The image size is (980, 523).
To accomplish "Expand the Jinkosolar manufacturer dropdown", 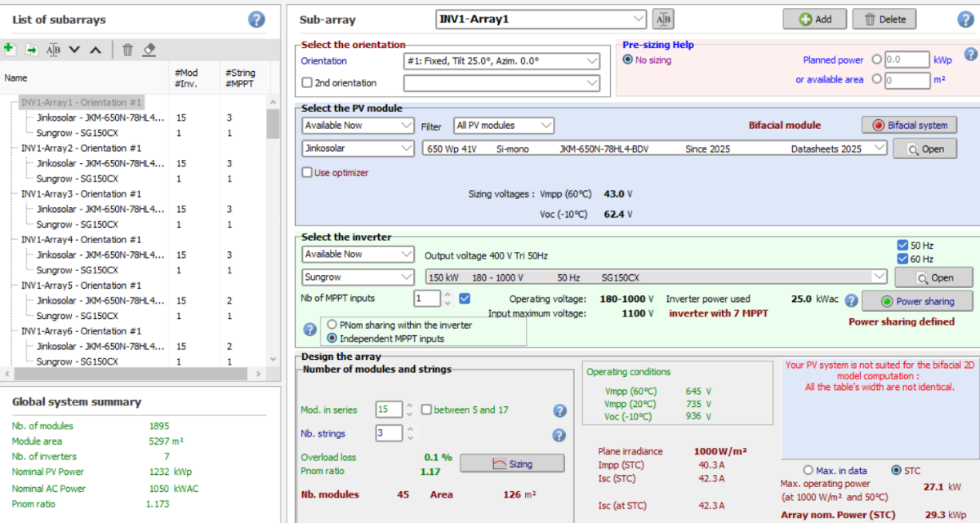I will pos(358,148).
